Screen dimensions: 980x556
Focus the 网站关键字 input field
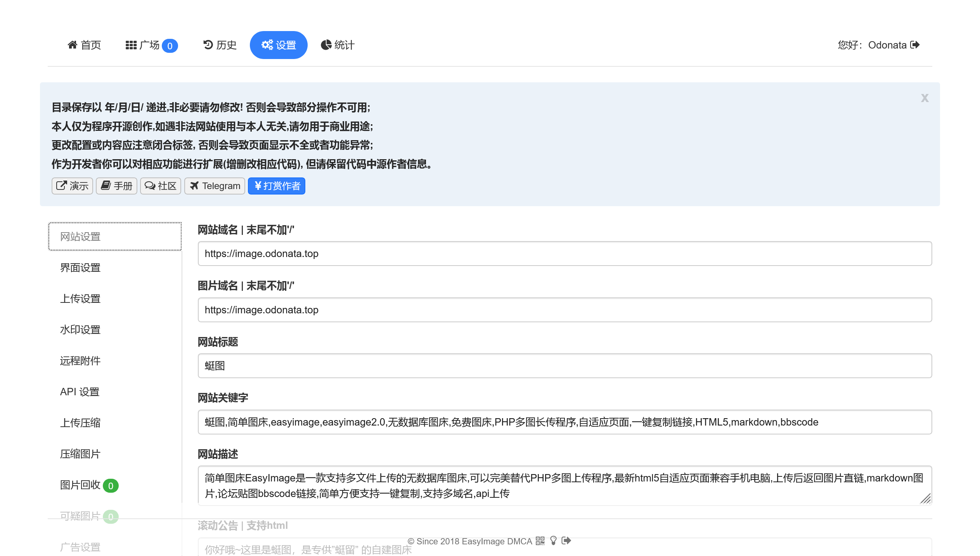pyautogui.click(x=565, y=422)
